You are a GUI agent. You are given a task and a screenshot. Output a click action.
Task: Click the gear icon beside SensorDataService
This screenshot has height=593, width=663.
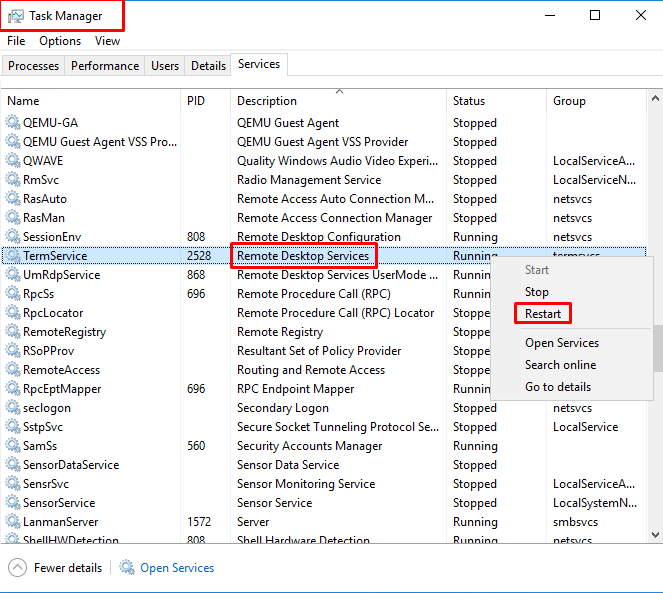(x=13, y=465)
